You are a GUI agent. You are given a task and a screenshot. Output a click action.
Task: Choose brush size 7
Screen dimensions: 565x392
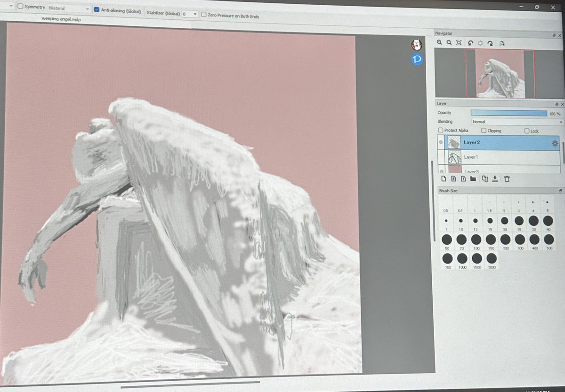446,223
